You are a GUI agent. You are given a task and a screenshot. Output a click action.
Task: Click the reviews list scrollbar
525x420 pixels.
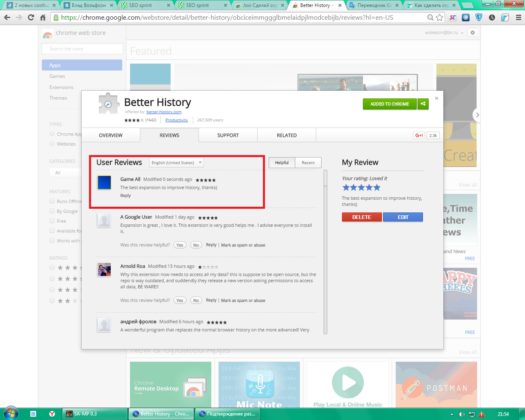pyautogui.click(x=326, y=252)
